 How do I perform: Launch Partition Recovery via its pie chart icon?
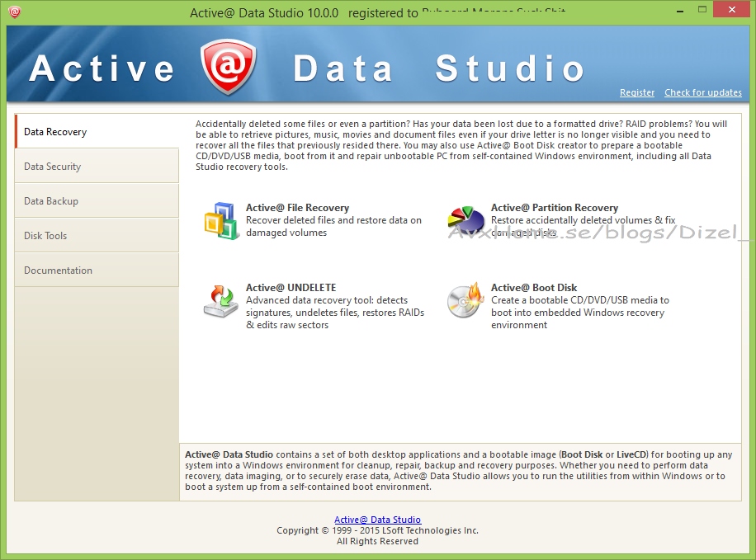click(x=465, y=220)
